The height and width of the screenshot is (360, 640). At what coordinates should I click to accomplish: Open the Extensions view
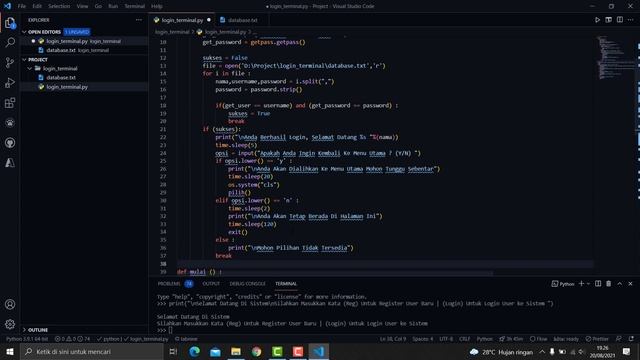coord(10,102)
